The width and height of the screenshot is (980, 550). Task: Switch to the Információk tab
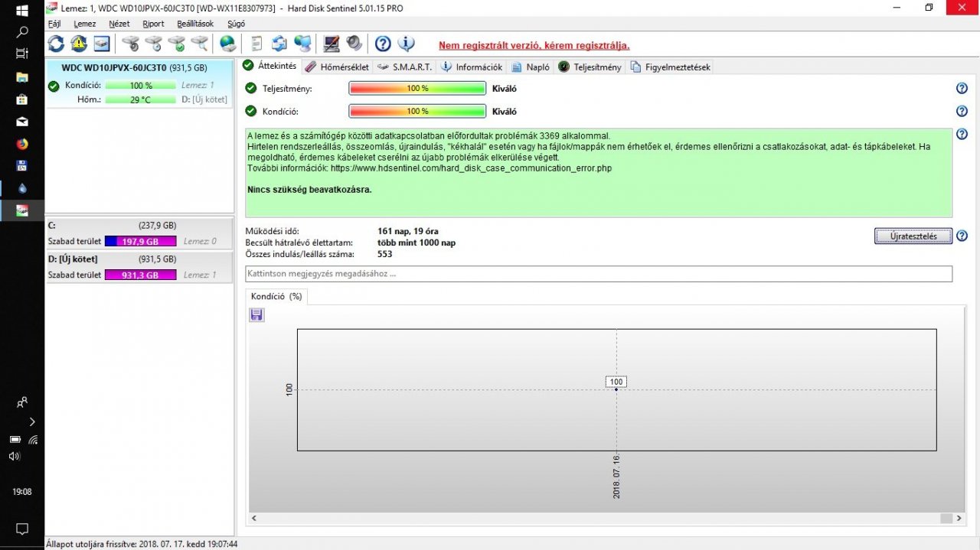(x=472, y=67)
